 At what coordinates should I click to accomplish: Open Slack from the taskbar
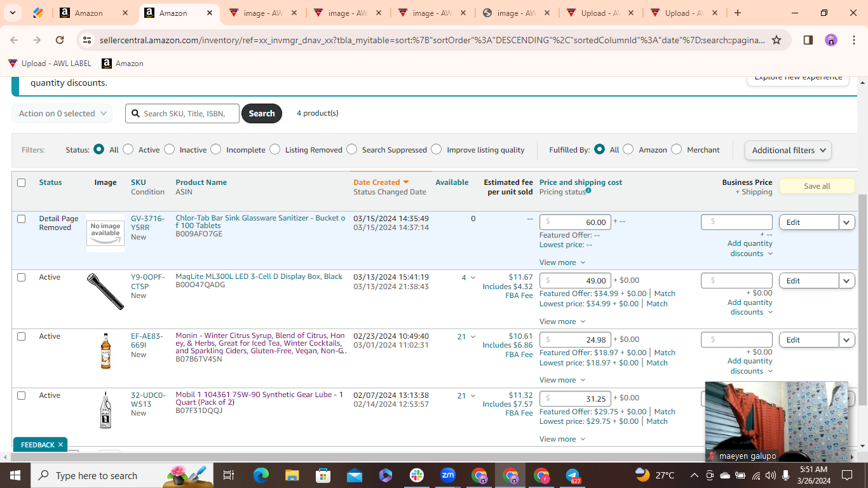417,475
